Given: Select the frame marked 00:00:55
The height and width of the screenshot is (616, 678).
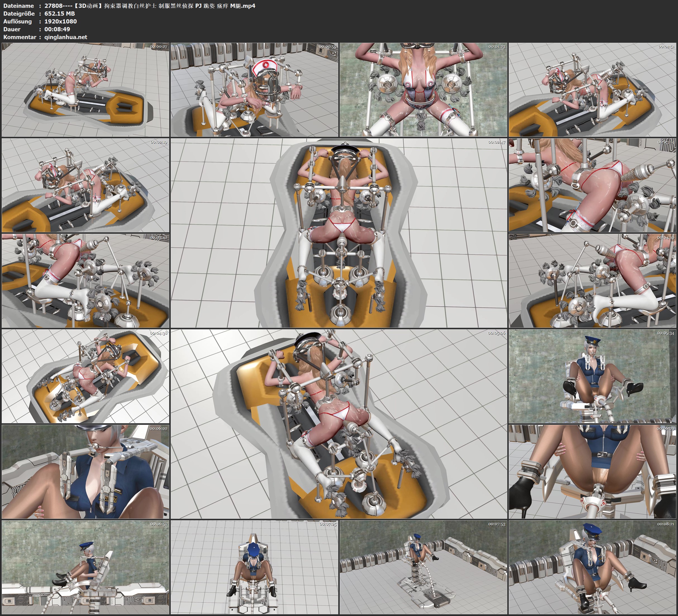Looking at the screenshot, I should click(254, 90).
